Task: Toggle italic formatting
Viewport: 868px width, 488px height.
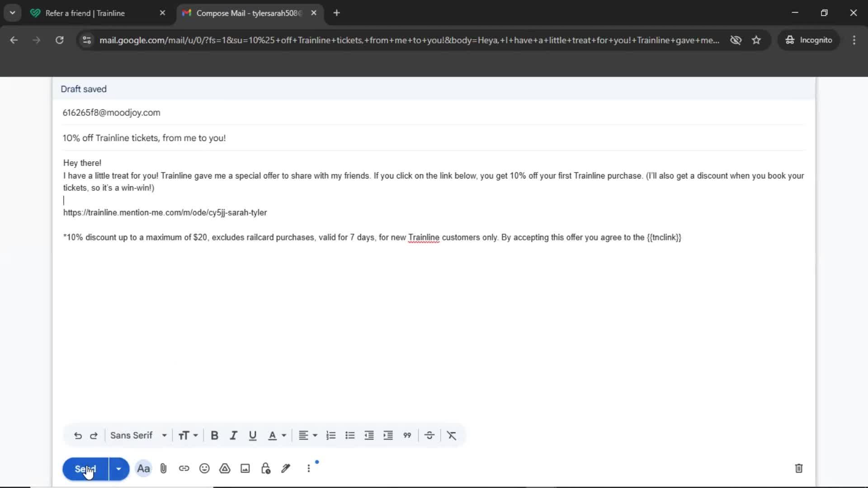Action: pos(233,435)
